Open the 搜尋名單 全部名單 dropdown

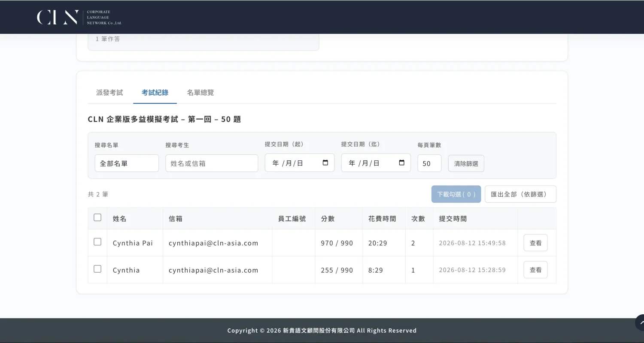(127, 163)
